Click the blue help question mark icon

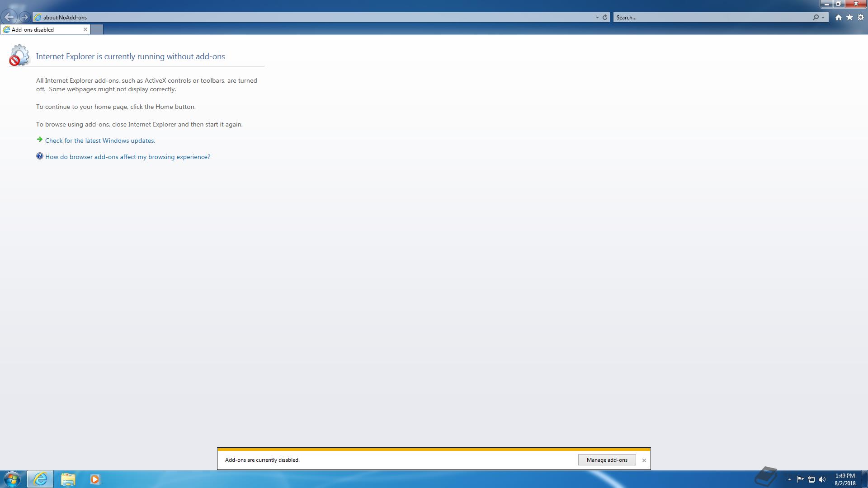click(40, 156)
